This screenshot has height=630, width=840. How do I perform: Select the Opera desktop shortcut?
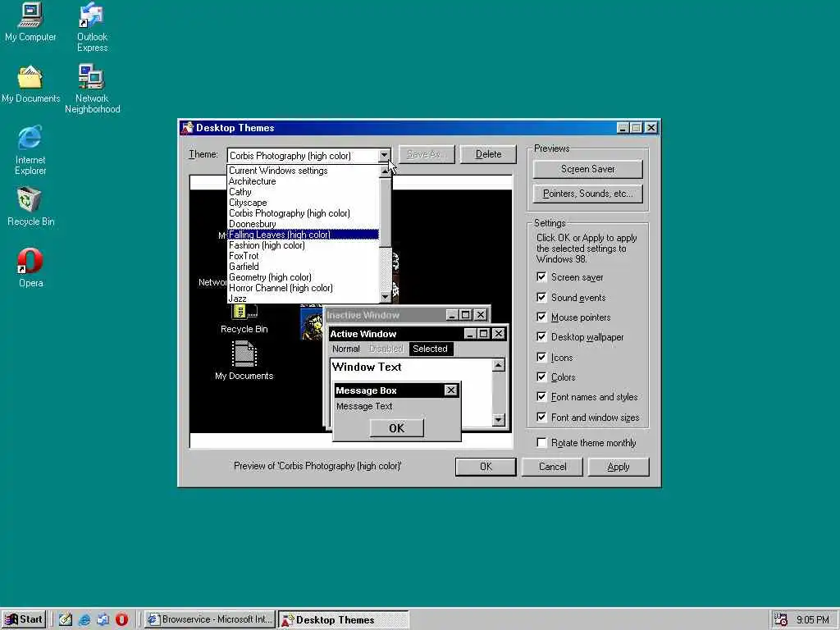[30, 268]
